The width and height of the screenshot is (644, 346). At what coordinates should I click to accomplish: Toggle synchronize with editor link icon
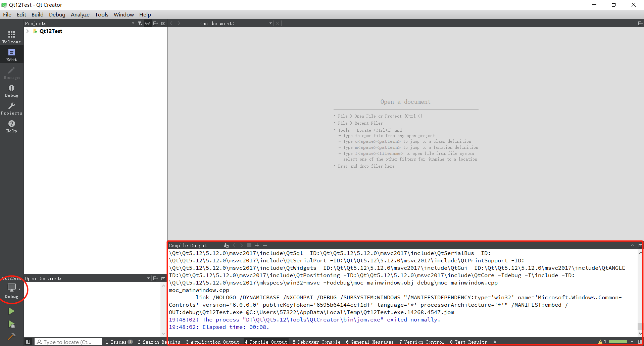tap(148, 23)
